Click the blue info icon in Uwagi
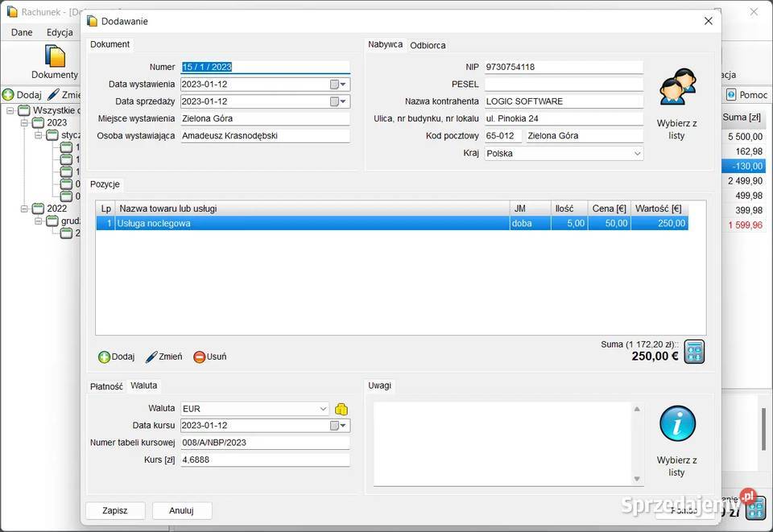The height and width of the screenshot is (532, 773). coord(676,424)
